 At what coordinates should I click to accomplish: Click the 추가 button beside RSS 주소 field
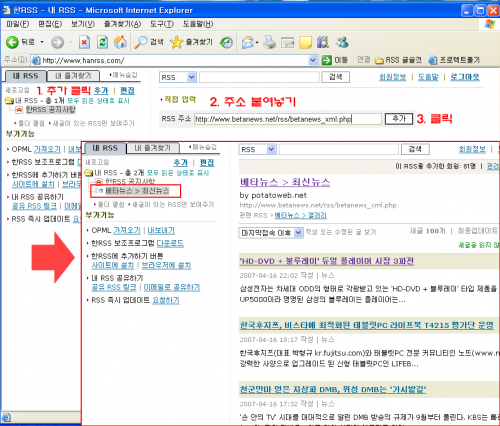(399, 119)
